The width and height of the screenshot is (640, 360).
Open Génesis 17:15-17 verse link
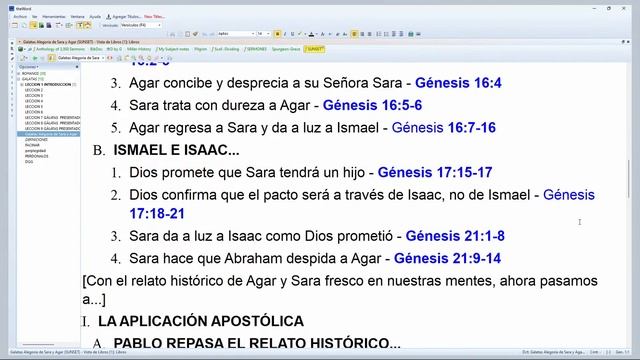coord(435,172)
